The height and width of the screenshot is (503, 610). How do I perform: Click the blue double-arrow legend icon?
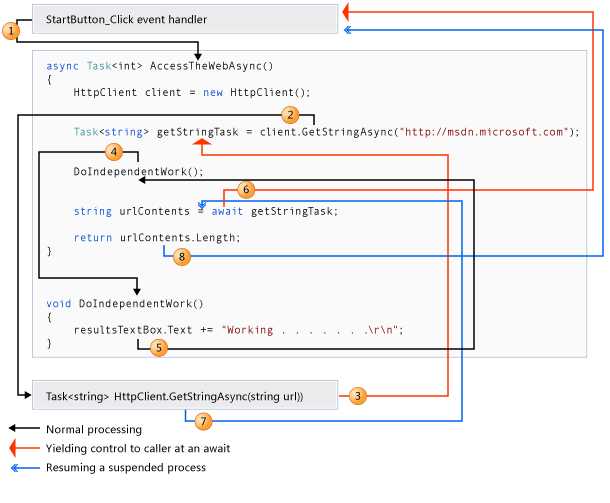(25, 468)
